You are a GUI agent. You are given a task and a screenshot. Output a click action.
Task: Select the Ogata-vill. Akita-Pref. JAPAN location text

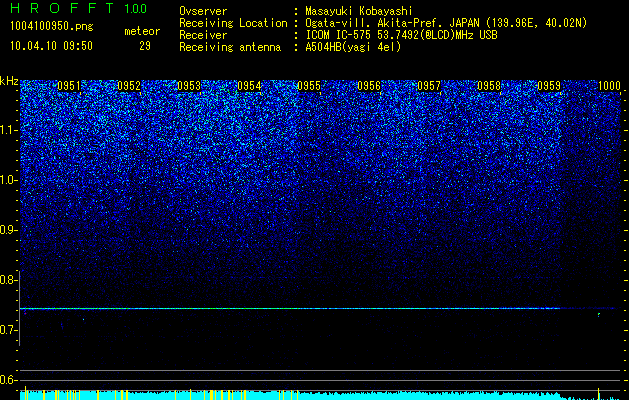click(x=446, y=23)
